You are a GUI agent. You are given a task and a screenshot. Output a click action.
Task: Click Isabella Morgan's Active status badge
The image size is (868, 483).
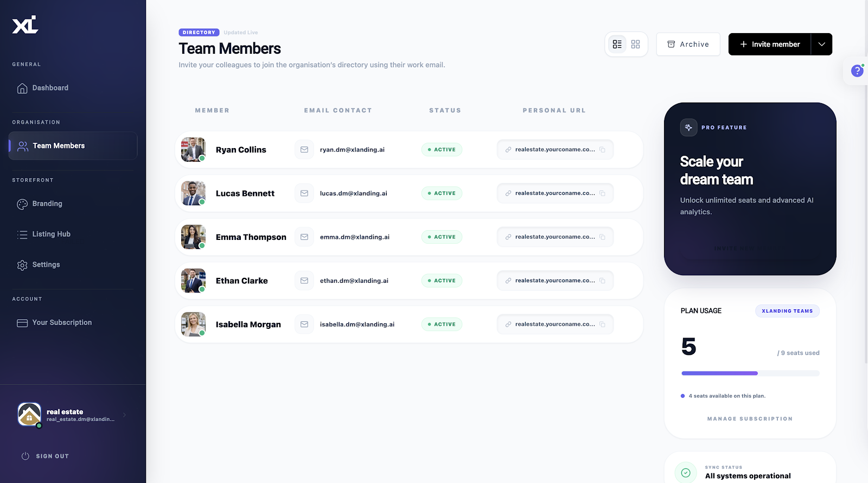[442, 325]
